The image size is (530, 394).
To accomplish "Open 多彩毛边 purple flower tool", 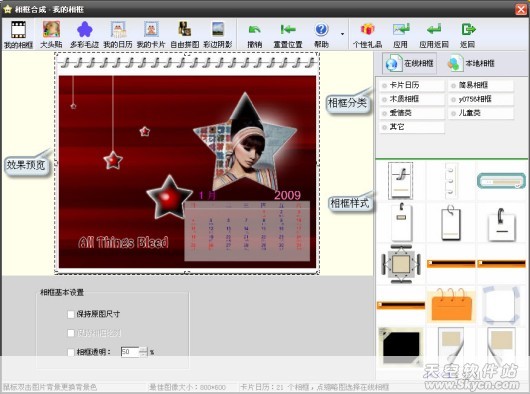I will click(x=85, y=34).
